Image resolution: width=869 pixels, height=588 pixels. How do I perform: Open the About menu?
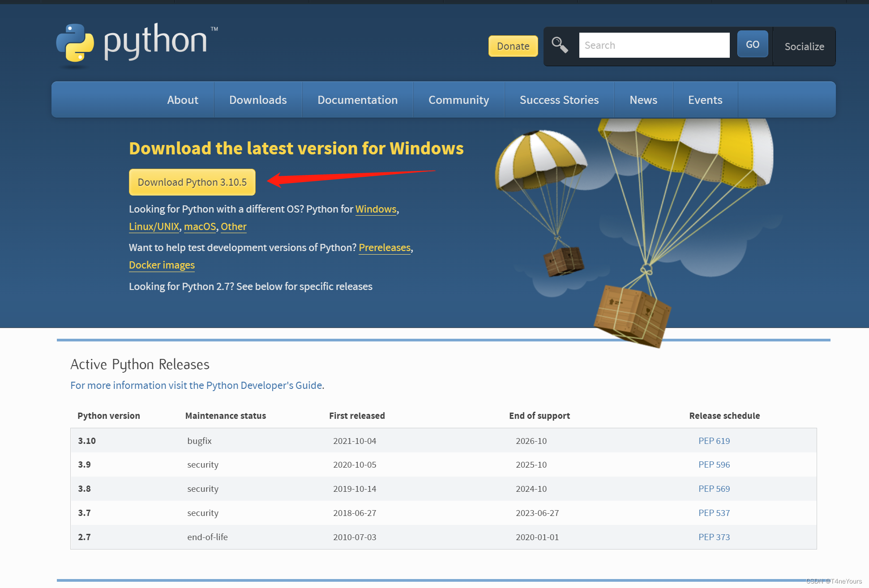pyautogui.click(x=183, y=100)
